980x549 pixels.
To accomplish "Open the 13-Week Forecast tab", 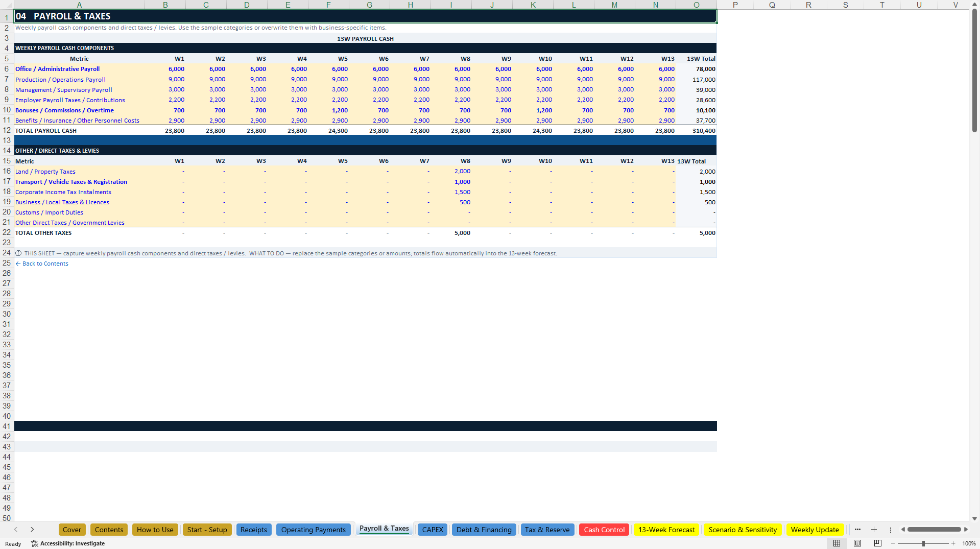I will (666, 530).
